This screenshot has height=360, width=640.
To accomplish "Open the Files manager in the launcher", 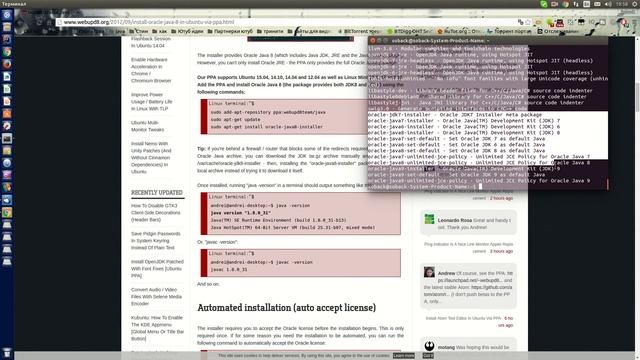I will (x=7, y=27).
